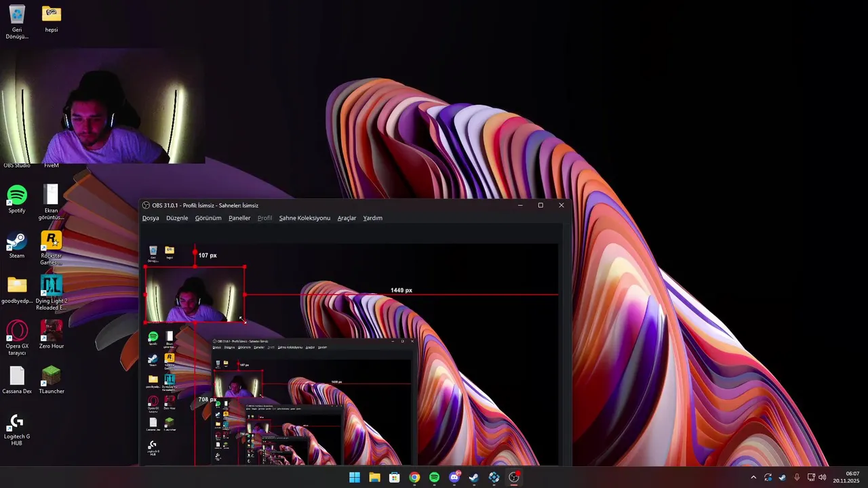Open the Araçlar menu in OBS

click(x=347, y=218)
